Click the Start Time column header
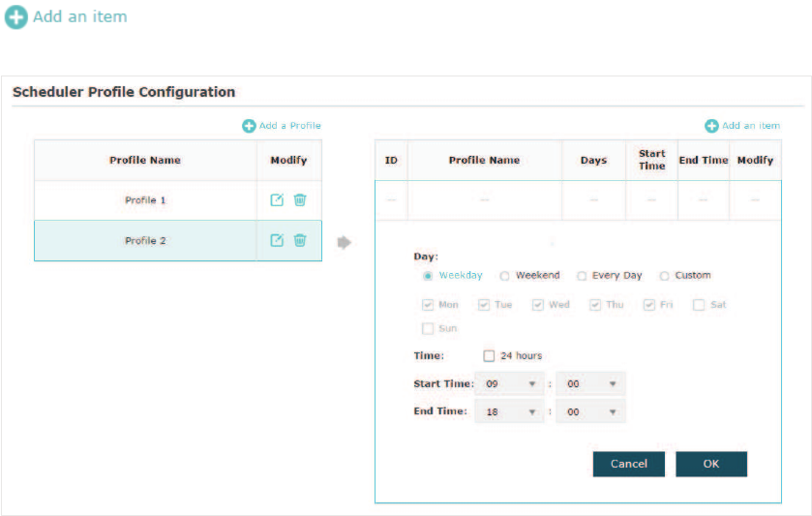 [652, 160]
